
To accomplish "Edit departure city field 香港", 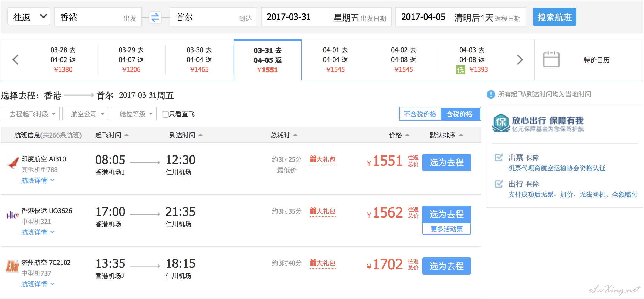I will coord(98,17).
